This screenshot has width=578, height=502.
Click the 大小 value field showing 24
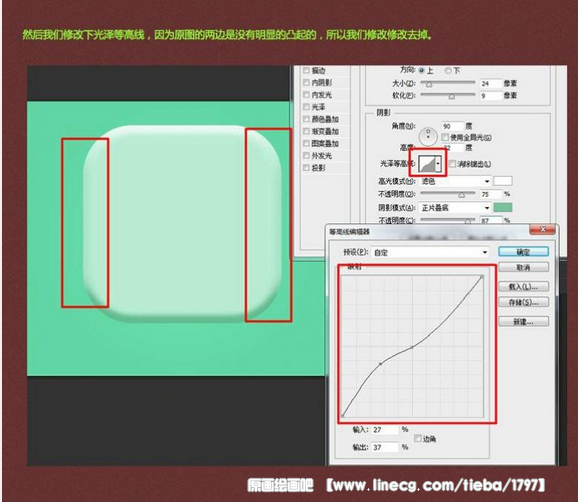click(x=491, y=84)
